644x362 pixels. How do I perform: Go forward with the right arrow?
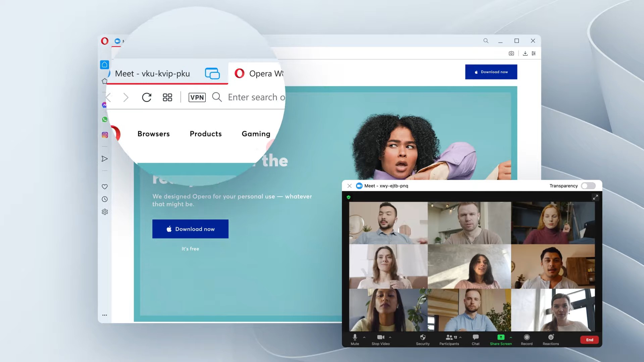click(126, 97)
